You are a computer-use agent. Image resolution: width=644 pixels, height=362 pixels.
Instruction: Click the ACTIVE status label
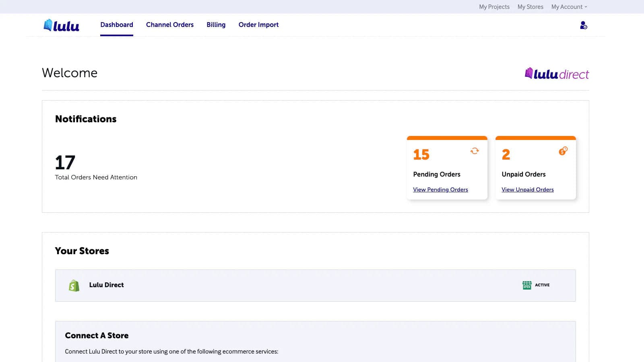pos(542,285)
